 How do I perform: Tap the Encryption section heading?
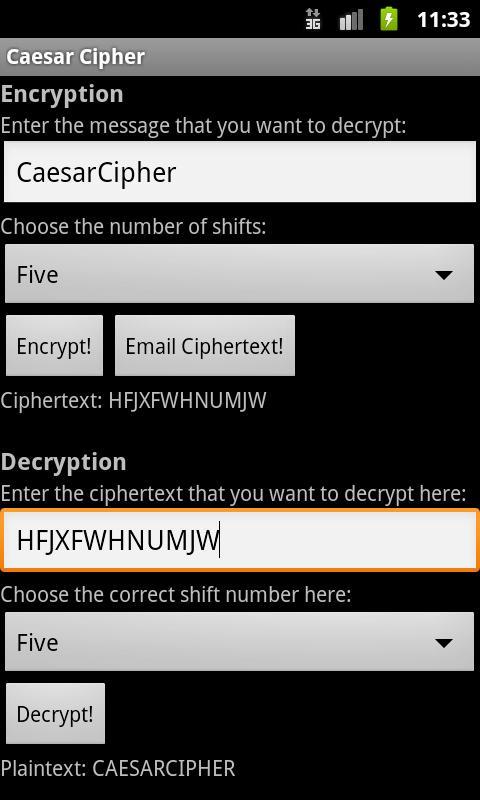[x=62, y=95]
